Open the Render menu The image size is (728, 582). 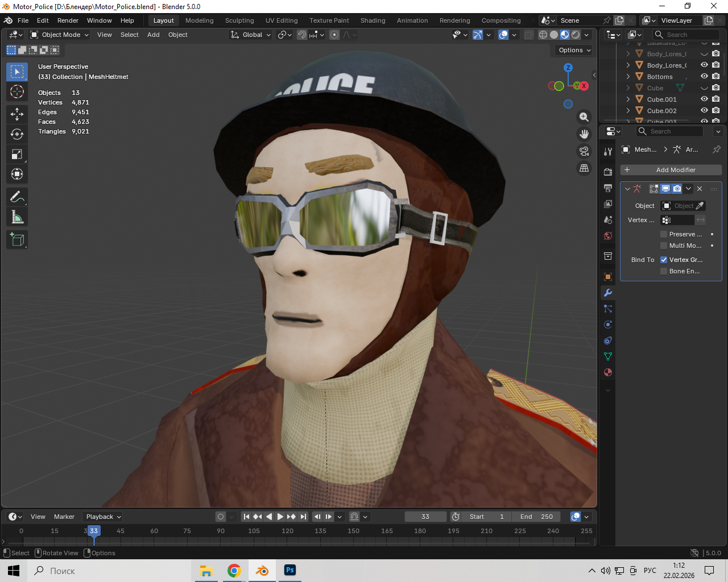tap(68, 20)
